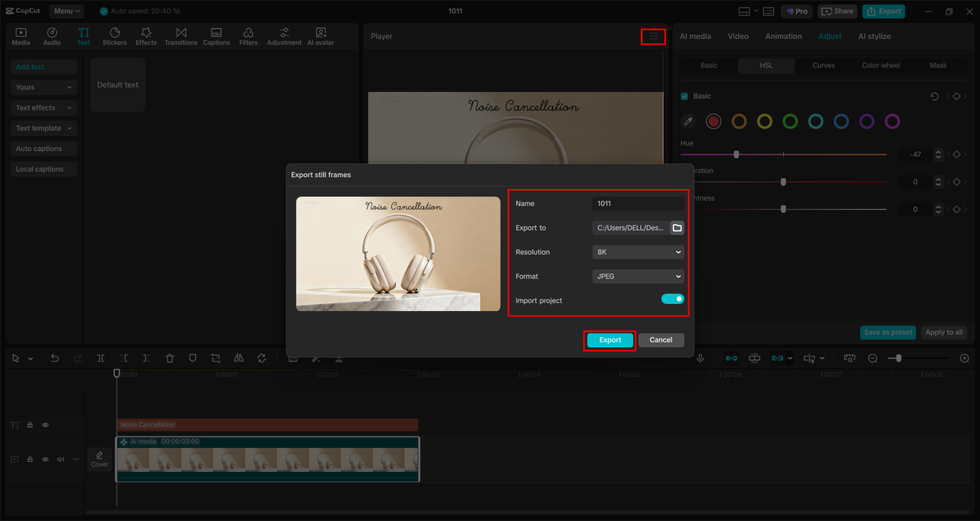Click the Share button in title bar

838,11
